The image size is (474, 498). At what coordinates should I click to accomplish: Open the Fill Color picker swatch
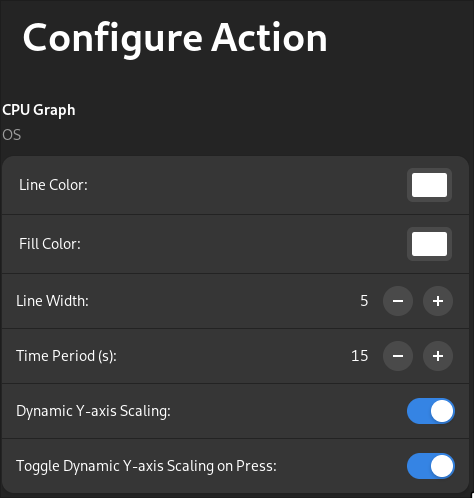(429, 244)
